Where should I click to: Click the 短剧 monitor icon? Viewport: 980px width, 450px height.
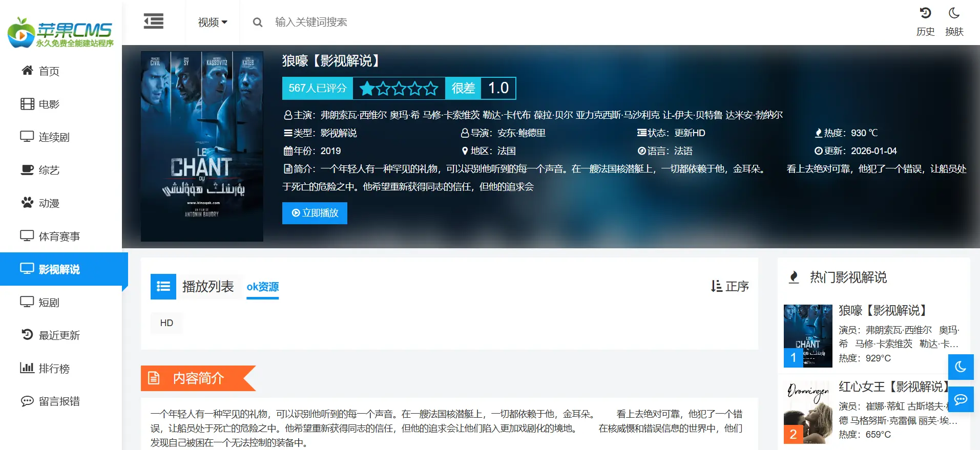[x=27, y=302]
